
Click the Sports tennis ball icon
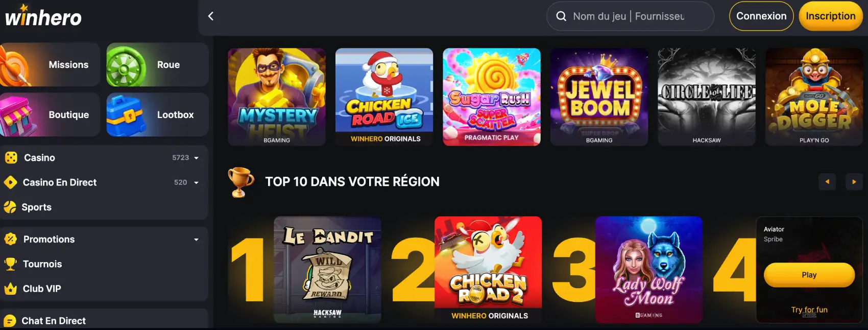pos(10,207)
